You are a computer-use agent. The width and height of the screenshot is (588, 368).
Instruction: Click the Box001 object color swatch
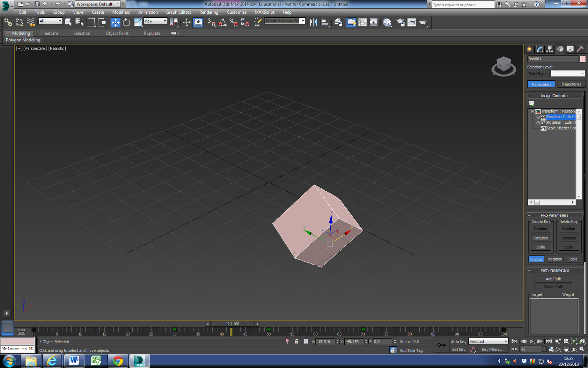coord(582,59)
